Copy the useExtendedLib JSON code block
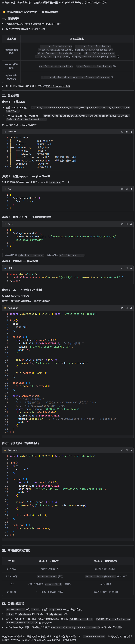Viewport: 135px width, 644px height. point(122,189)
